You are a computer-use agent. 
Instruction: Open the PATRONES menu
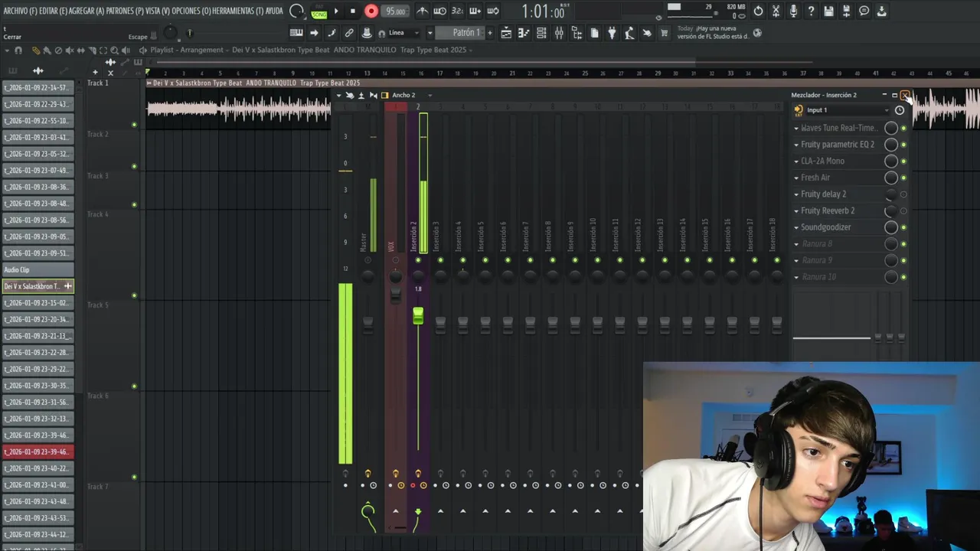124,11
